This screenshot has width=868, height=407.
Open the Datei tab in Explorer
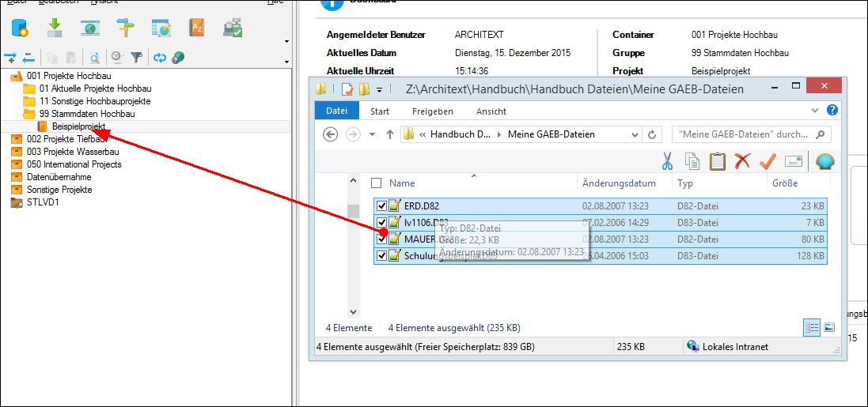click(336, 111)
